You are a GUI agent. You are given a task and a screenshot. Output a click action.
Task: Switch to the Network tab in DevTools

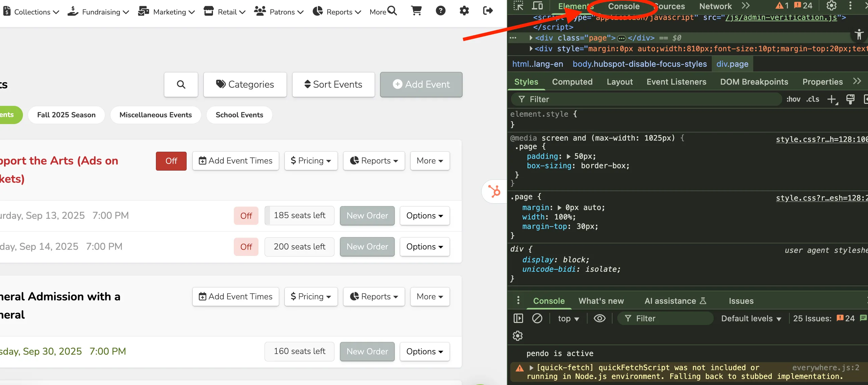click(715, 6)
